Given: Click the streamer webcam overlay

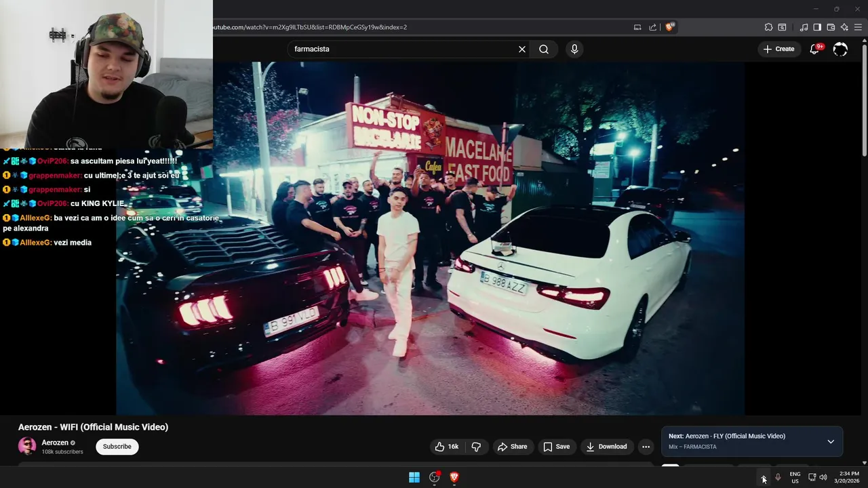Looking at the screenshot, I should [x=106, y=75].
